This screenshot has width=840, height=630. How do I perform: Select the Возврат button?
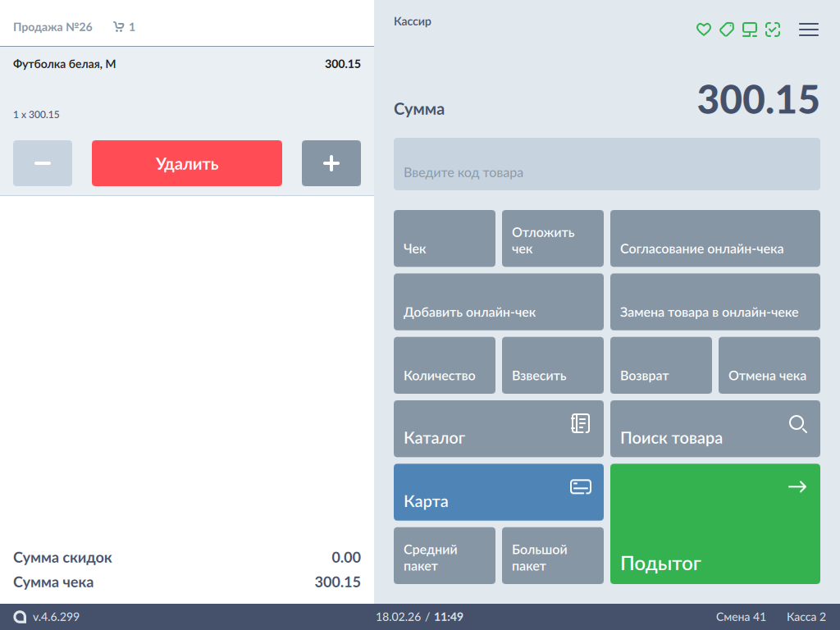(x=661, y=366)
